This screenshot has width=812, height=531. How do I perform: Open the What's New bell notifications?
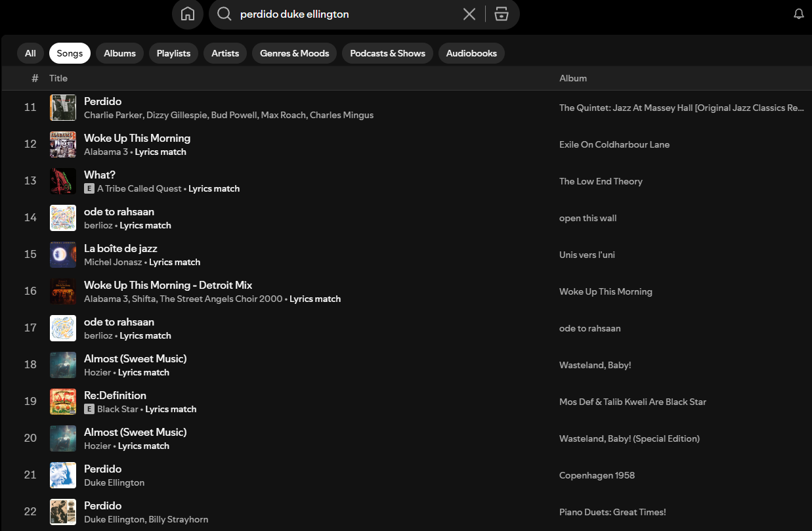click(x=798, y=14)
